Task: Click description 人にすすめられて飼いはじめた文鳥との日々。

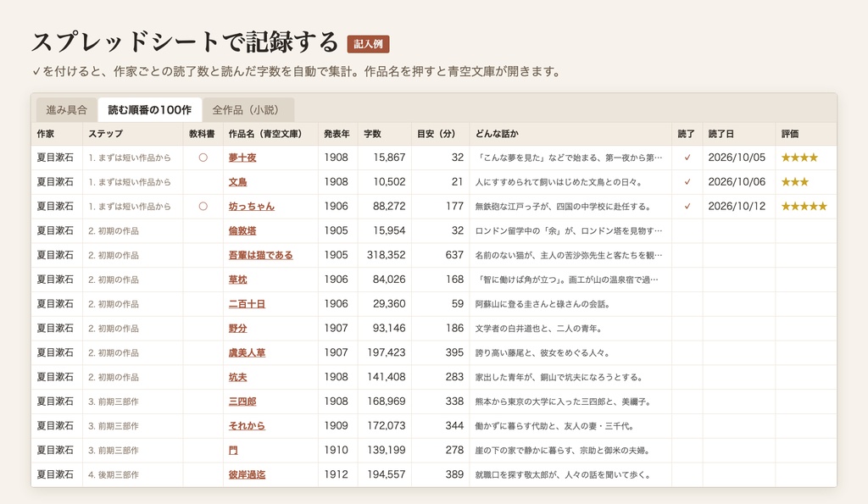Action: click(559, 182)
